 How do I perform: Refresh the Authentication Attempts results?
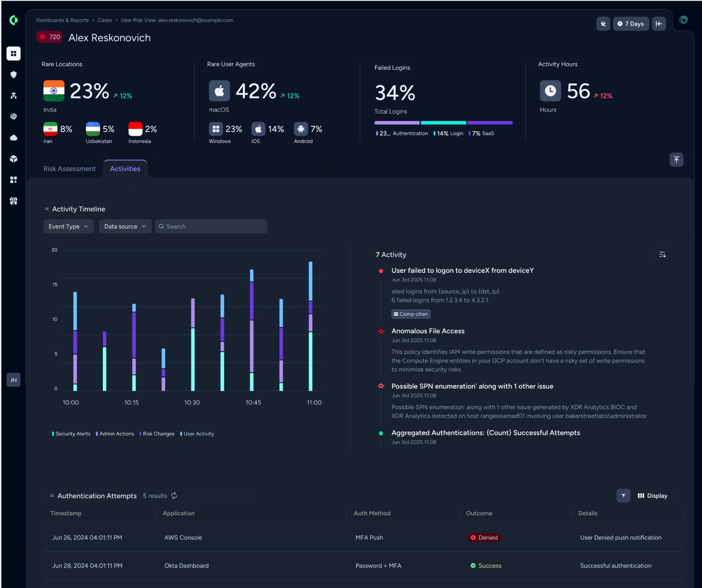pos(174,496)
